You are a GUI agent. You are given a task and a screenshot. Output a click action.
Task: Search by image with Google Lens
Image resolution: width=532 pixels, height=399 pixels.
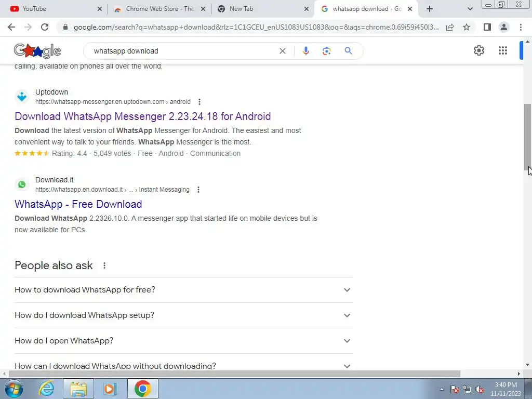[x=326, y=51]
